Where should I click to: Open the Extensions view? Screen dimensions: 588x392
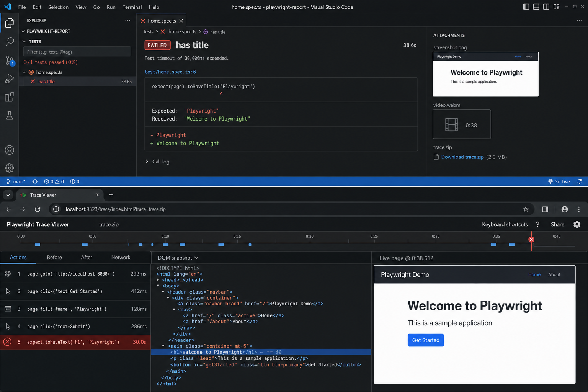tap(10, 97)
